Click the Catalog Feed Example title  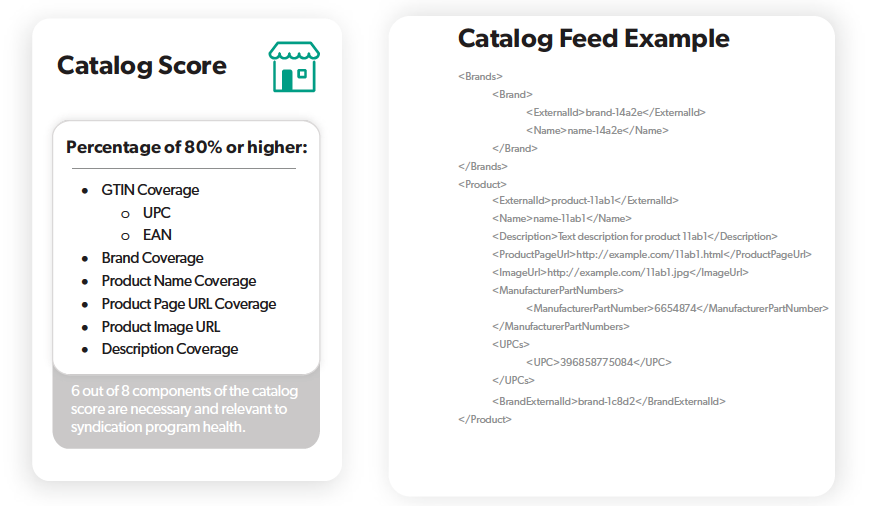click(593, 39)
